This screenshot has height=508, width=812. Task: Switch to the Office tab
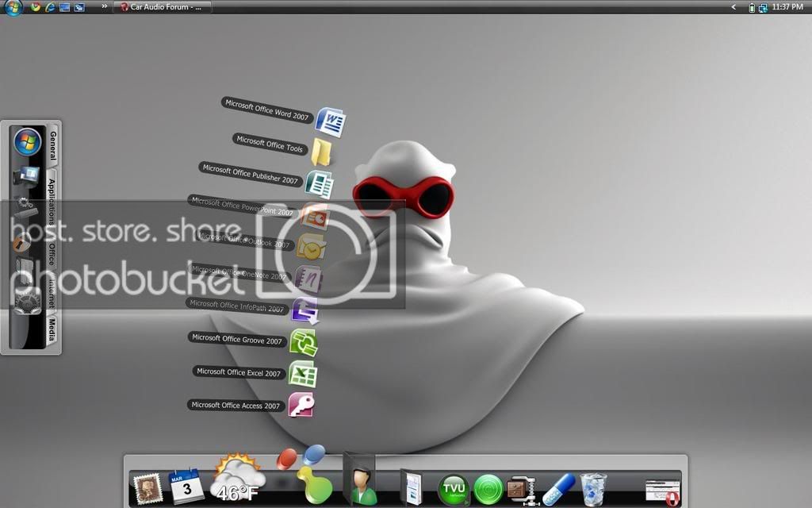[52, 253]
